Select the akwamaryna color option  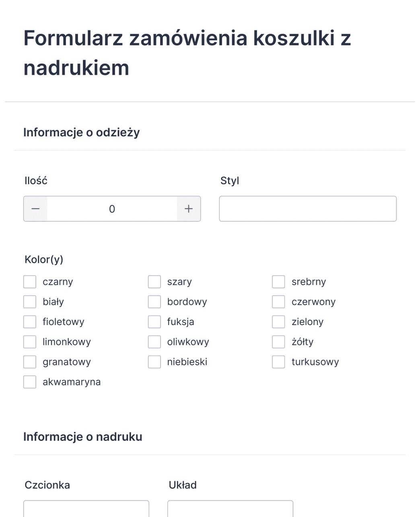click(x=29, y=381)
